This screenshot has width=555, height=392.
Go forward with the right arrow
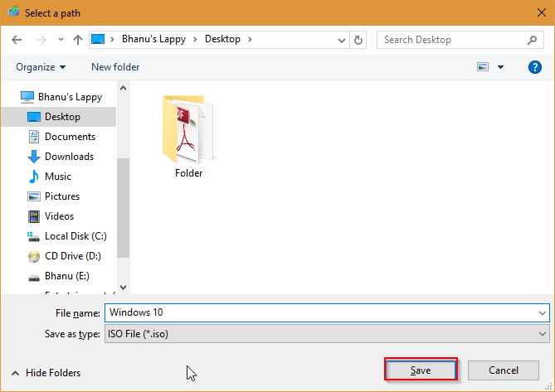[41, 40]
